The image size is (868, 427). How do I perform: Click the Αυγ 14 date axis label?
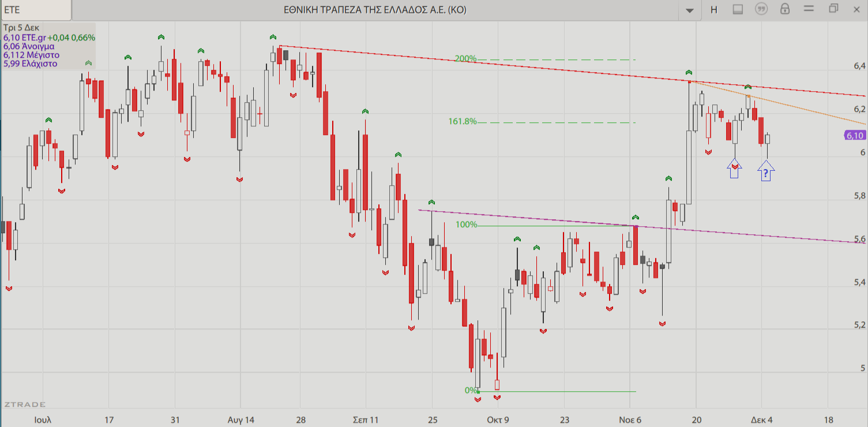pyautogui.click(x=241, y=419)
